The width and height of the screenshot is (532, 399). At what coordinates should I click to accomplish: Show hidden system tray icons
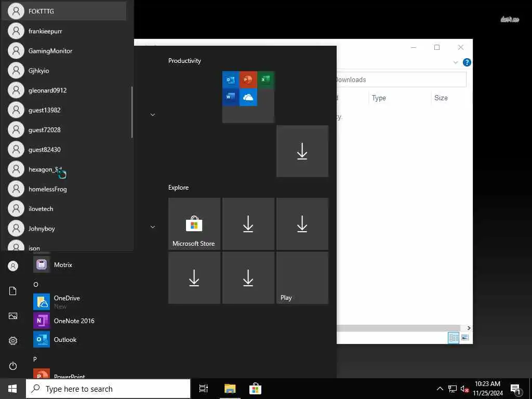[440, 389]
